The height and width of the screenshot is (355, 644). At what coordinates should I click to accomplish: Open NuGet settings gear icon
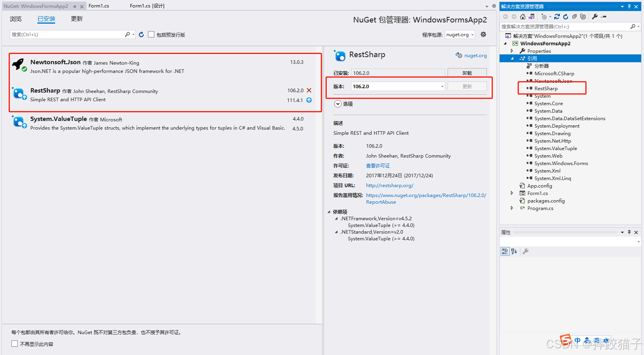point(483,35)
